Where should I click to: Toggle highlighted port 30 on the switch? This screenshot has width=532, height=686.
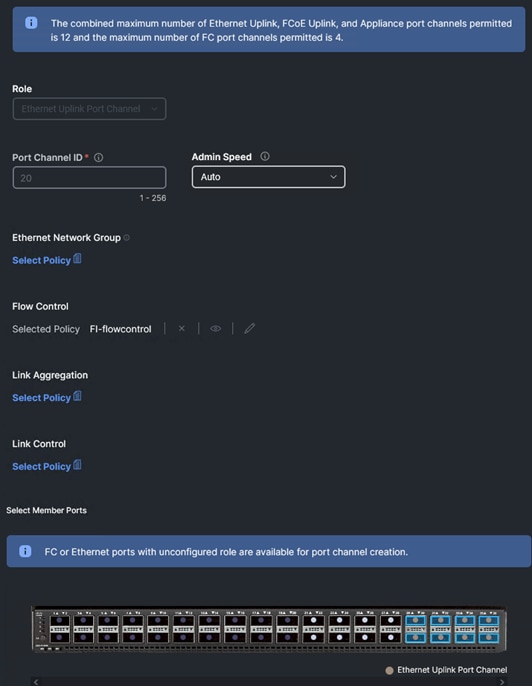click(415, 637)
